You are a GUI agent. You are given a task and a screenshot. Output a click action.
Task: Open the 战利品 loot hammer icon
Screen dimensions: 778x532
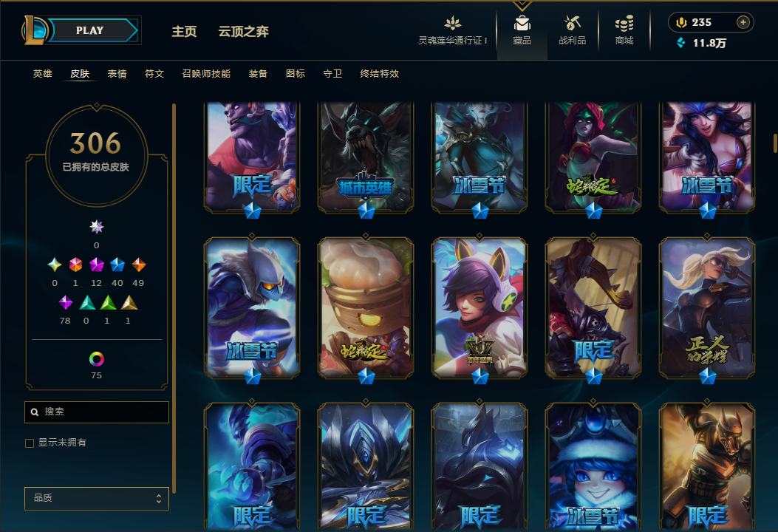[572, 23]
